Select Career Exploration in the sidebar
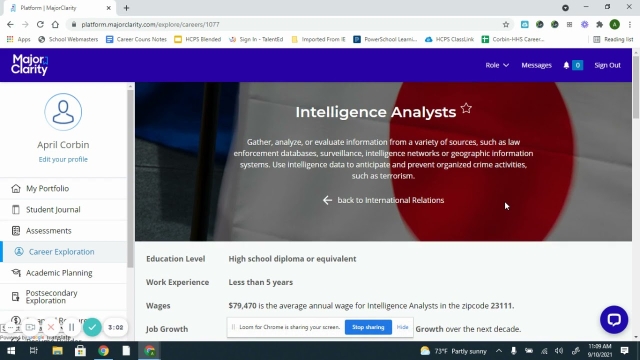The height and width of the screenshot is (360, 640). (63, 252)
